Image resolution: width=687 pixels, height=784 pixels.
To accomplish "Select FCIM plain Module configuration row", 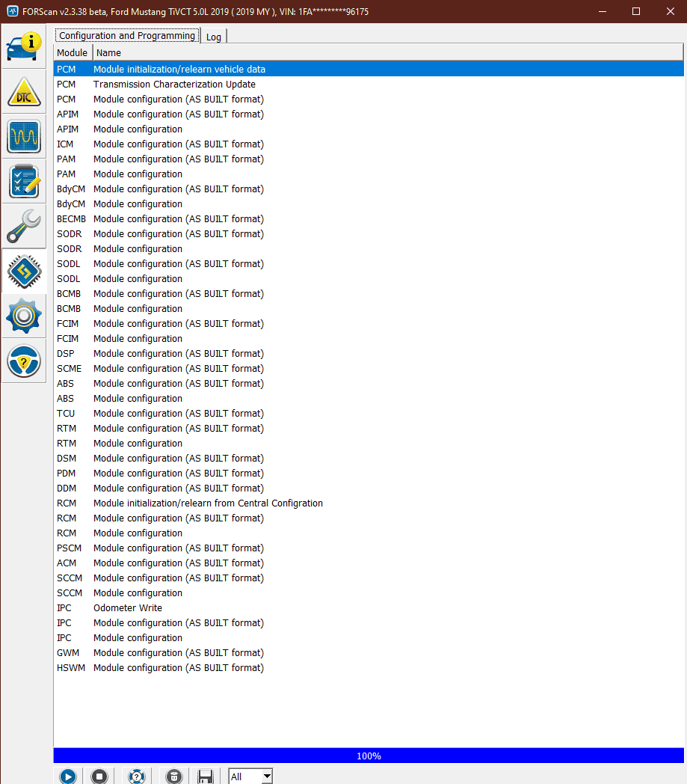I will point(369,338).
